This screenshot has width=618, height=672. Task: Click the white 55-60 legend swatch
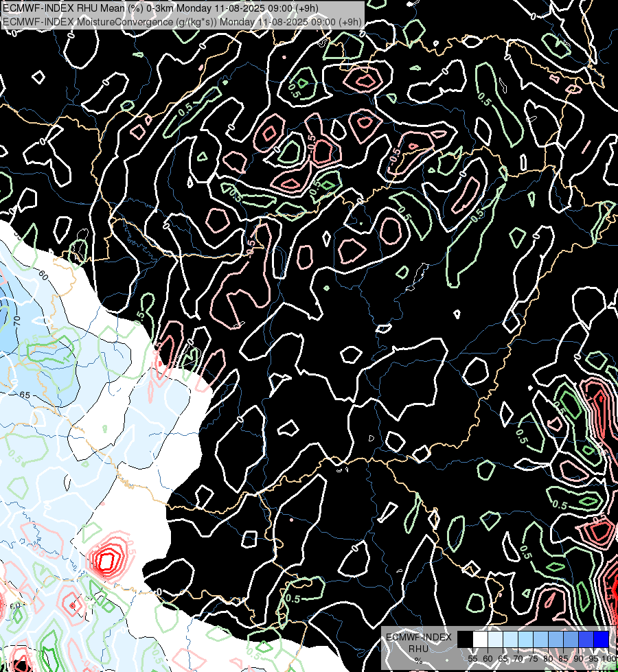(x=481, y=640)
